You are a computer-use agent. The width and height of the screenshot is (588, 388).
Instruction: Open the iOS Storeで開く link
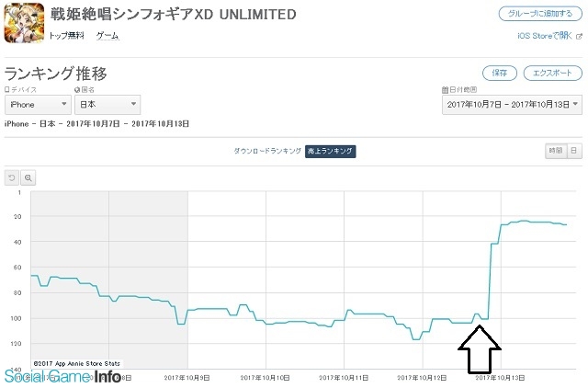pyautogui.click(x=545, y=36)
